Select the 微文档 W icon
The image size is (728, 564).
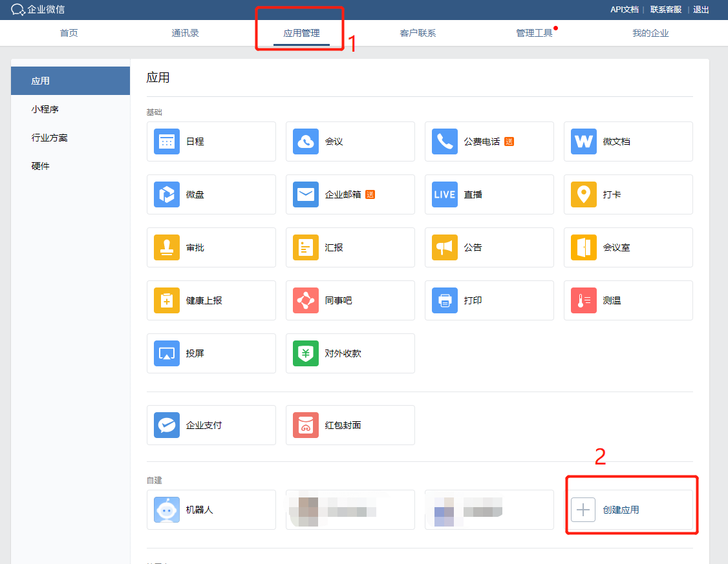[584, 141]
